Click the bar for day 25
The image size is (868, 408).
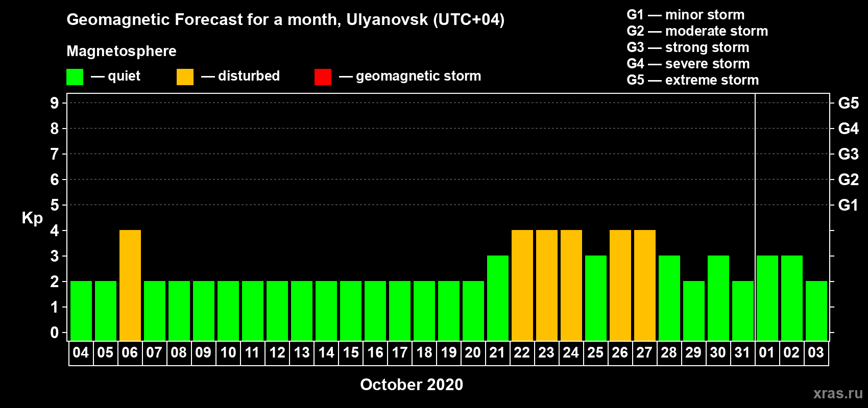(x=596, y=298)
